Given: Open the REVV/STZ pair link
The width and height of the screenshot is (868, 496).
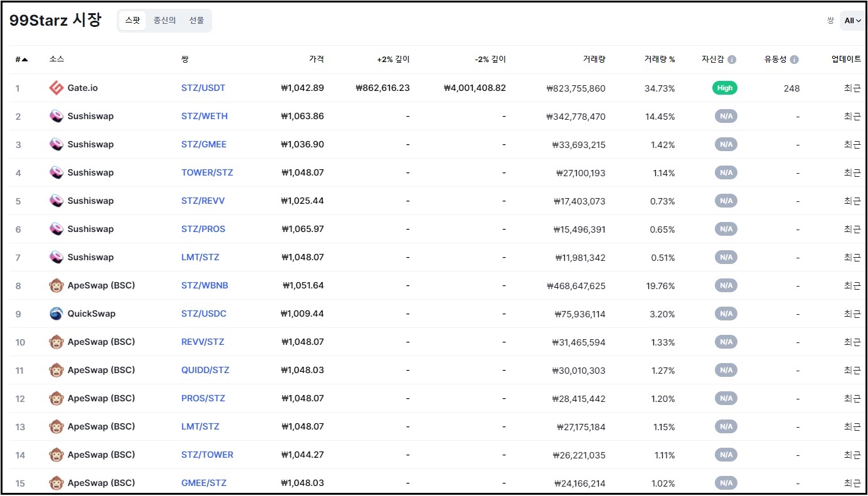Looking at the screenshot, I should [x=203, y=342].
